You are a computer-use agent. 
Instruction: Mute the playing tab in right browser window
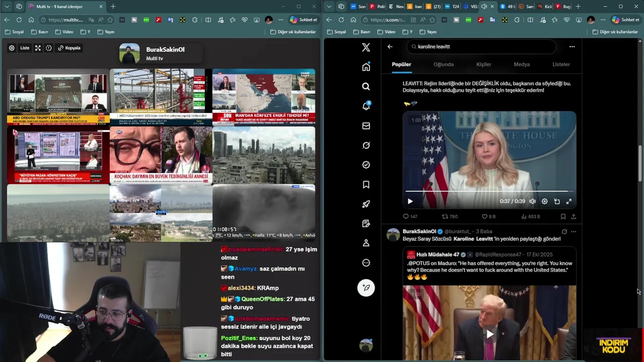tap(484, 7)
